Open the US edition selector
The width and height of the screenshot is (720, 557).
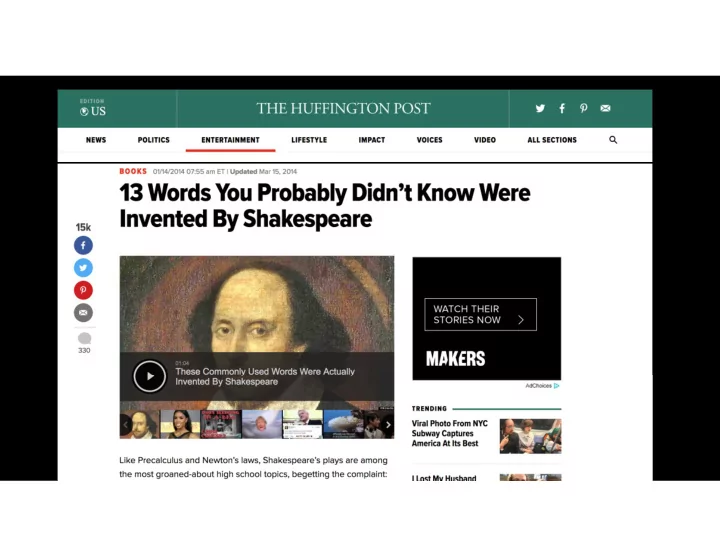(x=93, y=108)
